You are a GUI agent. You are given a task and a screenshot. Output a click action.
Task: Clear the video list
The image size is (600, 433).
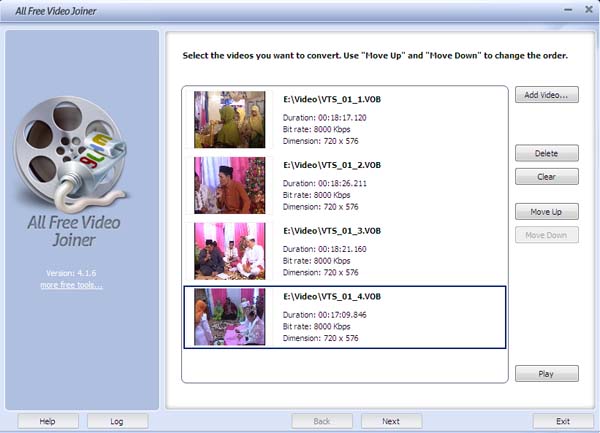(x=546, y=177)
